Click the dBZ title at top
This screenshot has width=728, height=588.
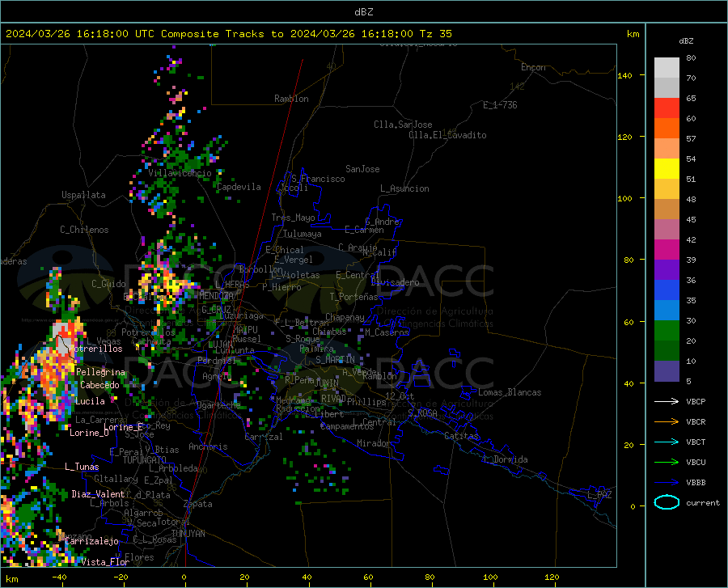363,12
